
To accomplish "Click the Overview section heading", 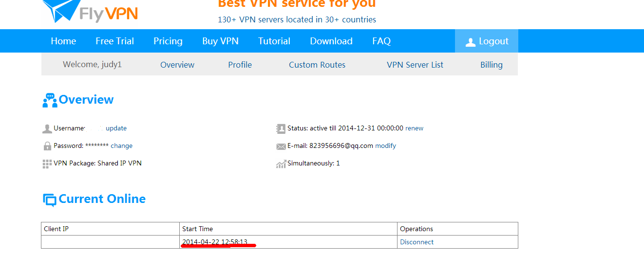I will pyautogui.click(x=86, y=100).
